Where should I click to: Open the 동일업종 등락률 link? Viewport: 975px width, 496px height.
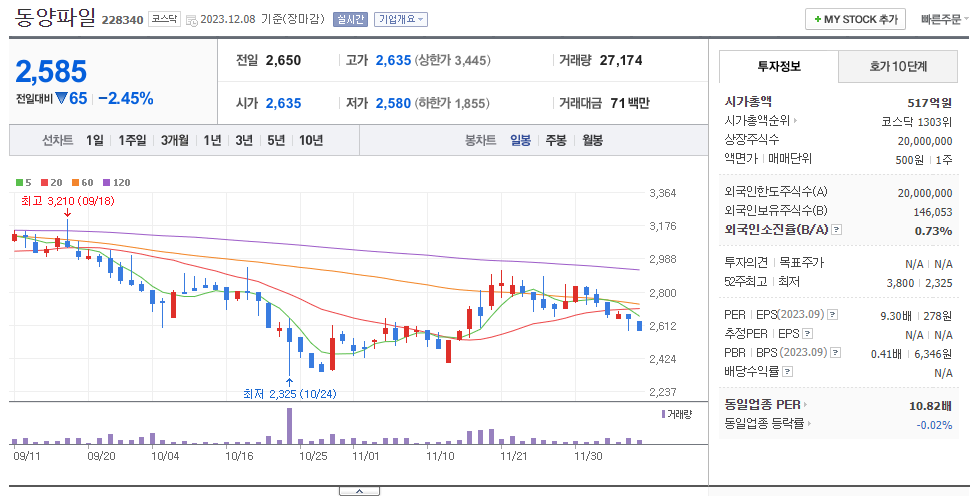(767, 424)
